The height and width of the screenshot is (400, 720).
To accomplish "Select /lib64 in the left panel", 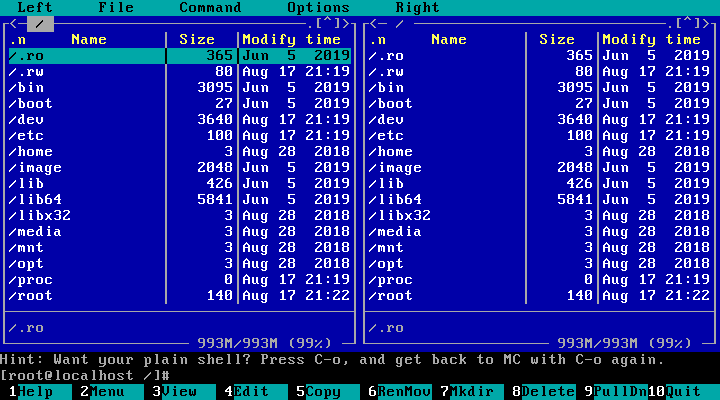I will pos(180,200).
